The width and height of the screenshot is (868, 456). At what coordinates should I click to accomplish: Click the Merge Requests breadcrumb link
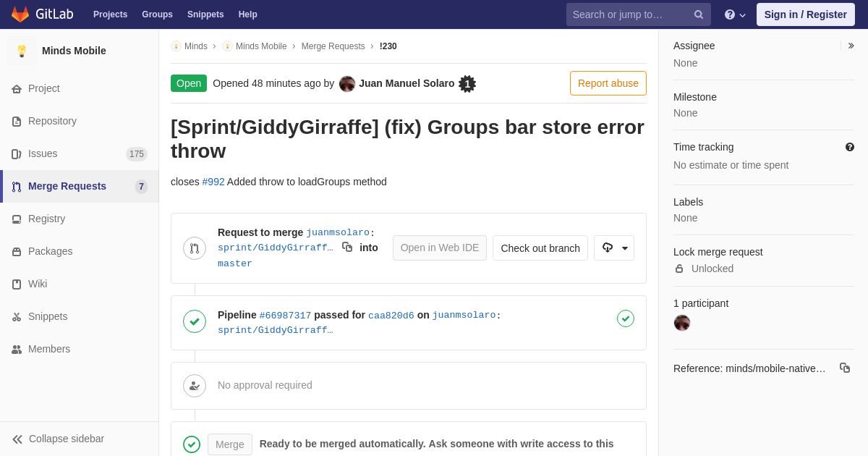point(333,46)
